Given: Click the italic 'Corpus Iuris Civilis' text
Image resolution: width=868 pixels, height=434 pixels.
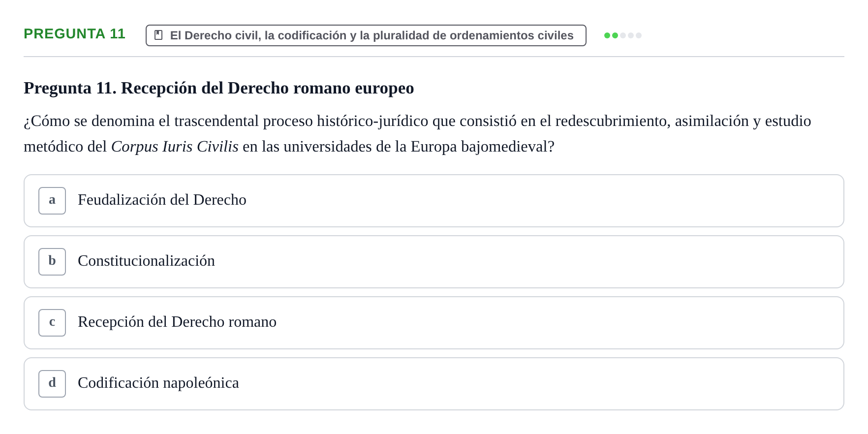Looking at the screenshot, I should click(175, 147).
